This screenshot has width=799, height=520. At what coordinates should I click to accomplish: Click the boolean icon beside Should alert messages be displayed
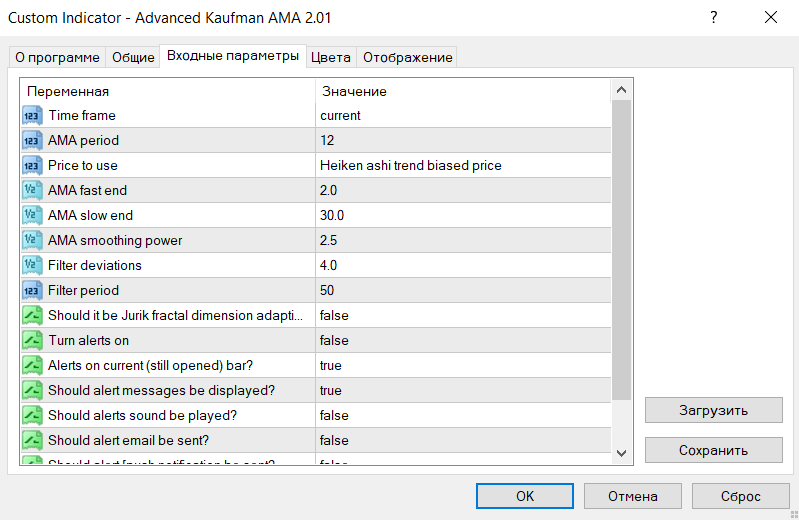click(32, 390)
